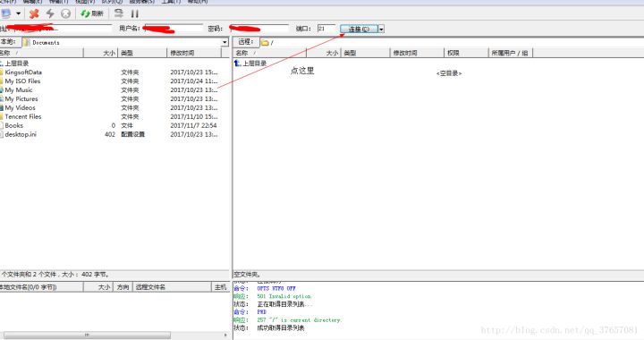
Task: Click the lightning quick connect icon
Action: (x=50, y=13)
